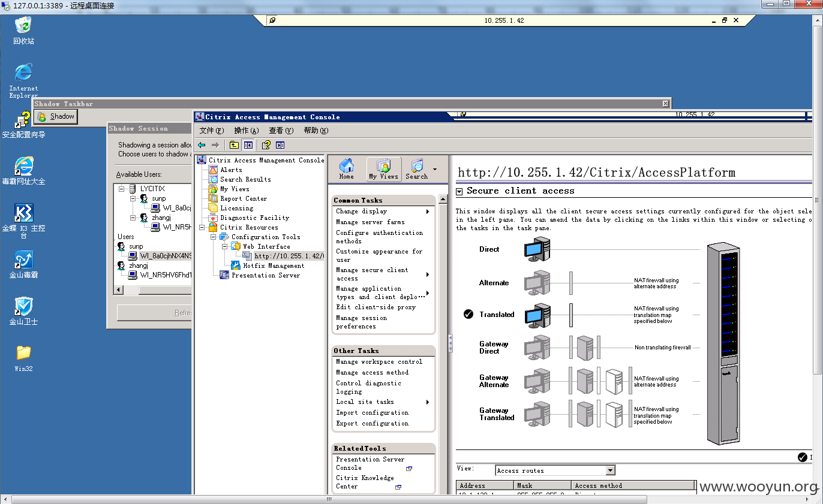Select the Alerts node
Viewport: 823px width, 504px height.
click(231, 170)
